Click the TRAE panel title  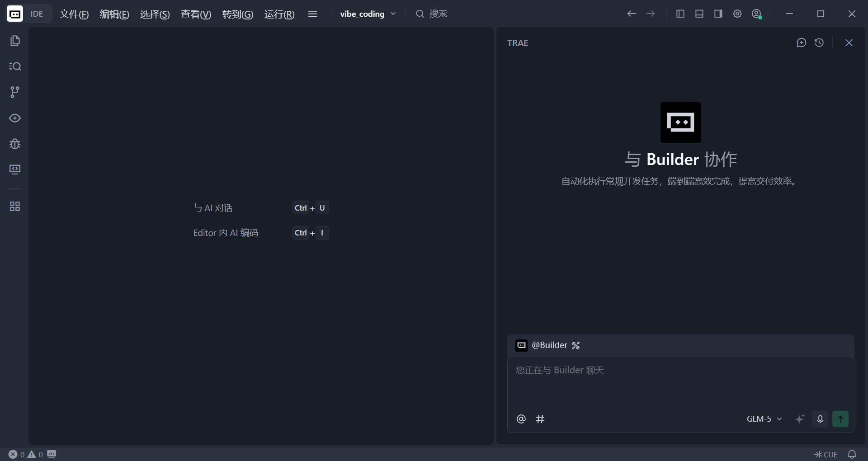518,43
